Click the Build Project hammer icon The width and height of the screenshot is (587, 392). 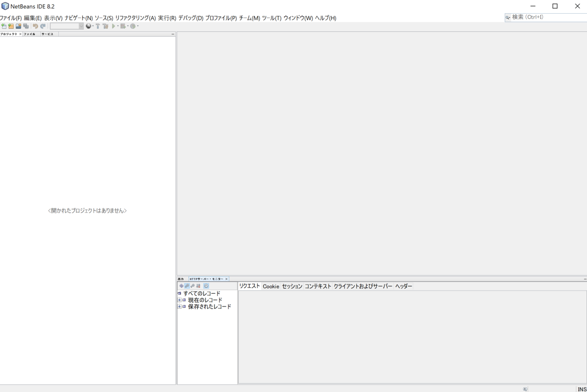(x=98, y=26)
